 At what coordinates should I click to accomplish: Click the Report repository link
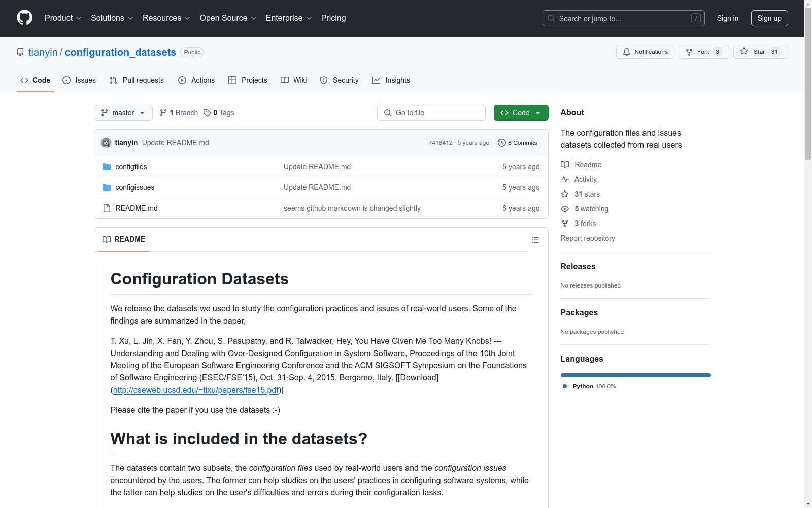(x=588, y=238)
